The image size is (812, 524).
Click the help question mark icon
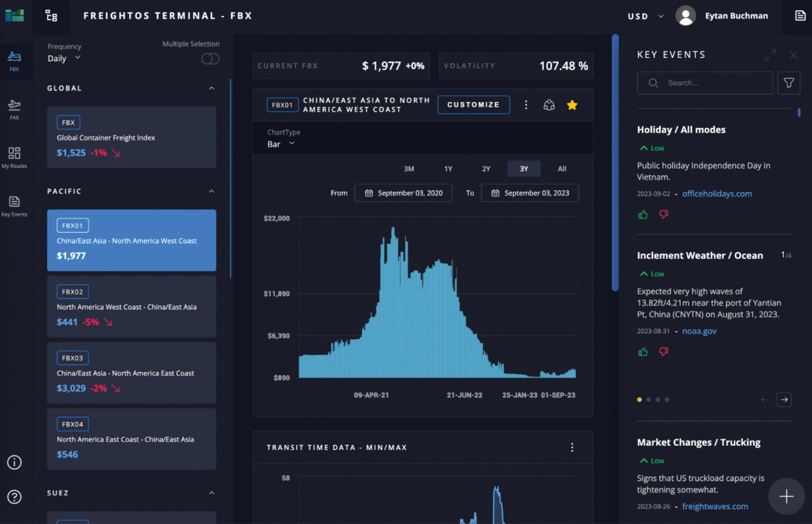pos(15,497)
